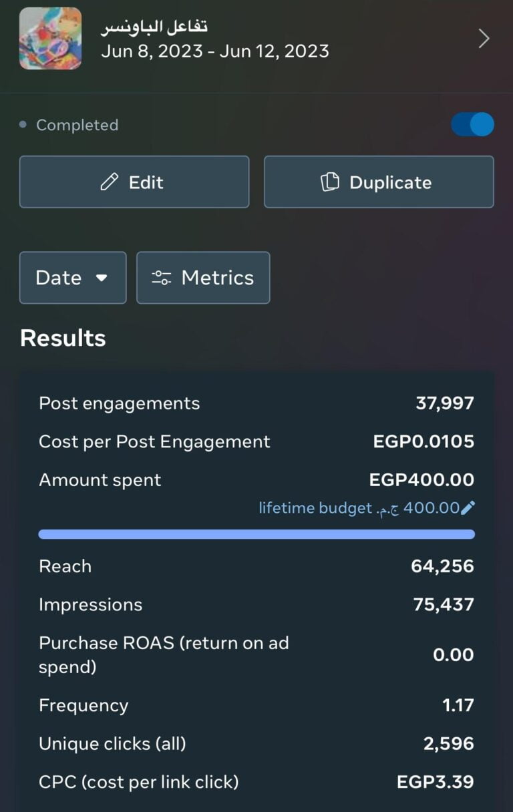Screen dimensions: 513x812
Task: Select the Post engagements result row
Action: coord(256,403)
